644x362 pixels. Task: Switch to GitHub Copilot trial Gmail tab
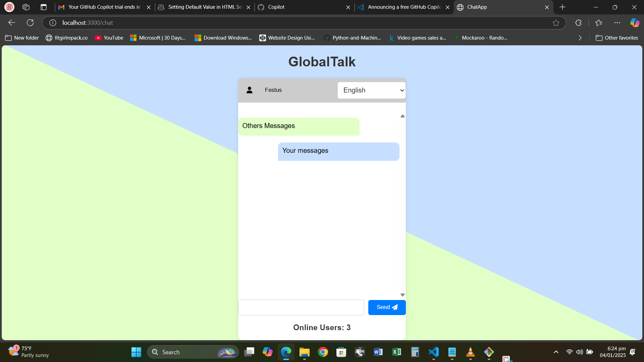[x=101, y=7]
